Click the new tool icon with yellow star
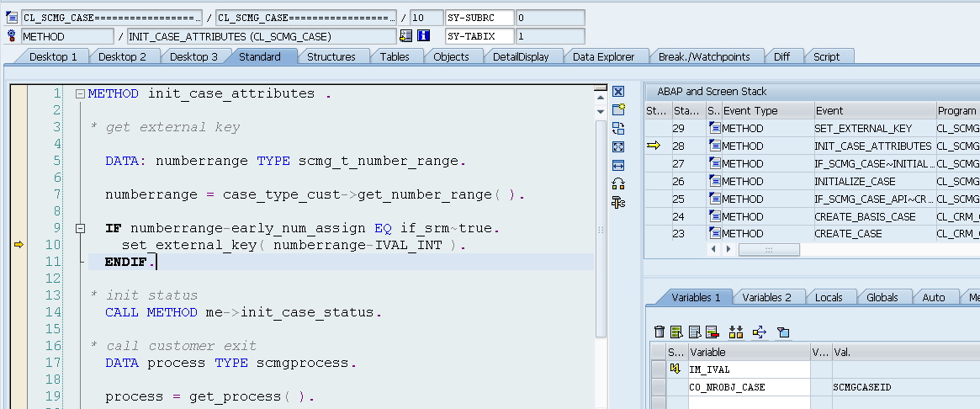This screenshot has width=980, height=409. point(618,109)
